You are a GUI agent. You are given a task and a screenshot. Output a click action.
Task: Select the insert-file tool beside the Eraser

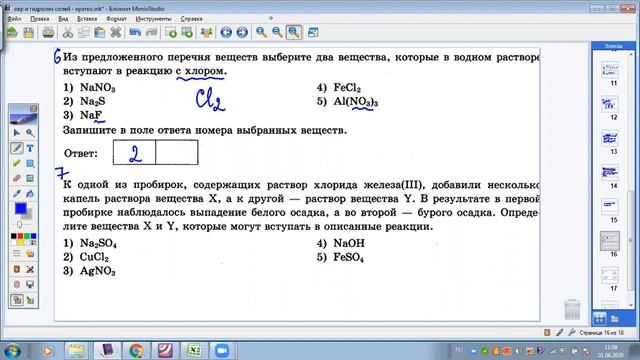[x=30, y=178]
